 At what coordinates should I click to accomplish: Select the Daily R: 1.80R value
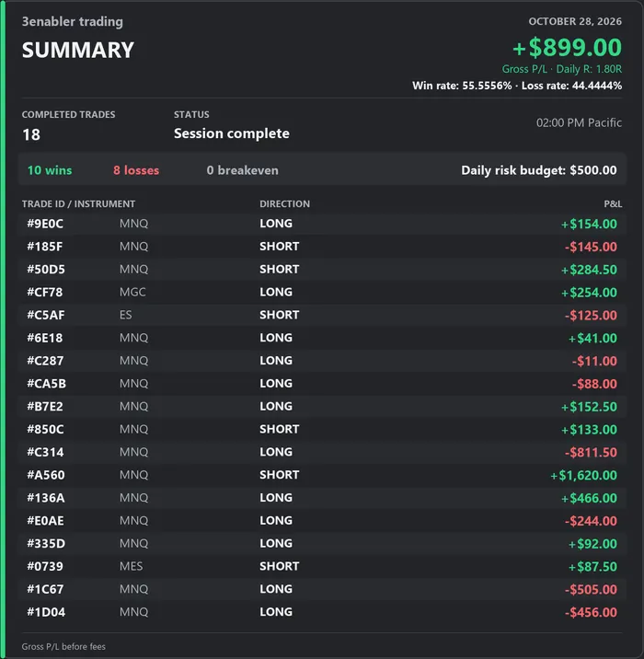click(589, 69)
